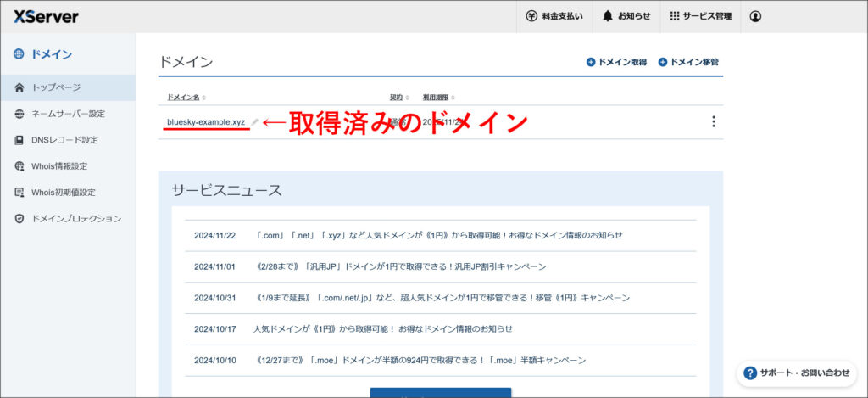Open the 2024/11/22 news about 人気ドメイン 1円

coord(440,235)
